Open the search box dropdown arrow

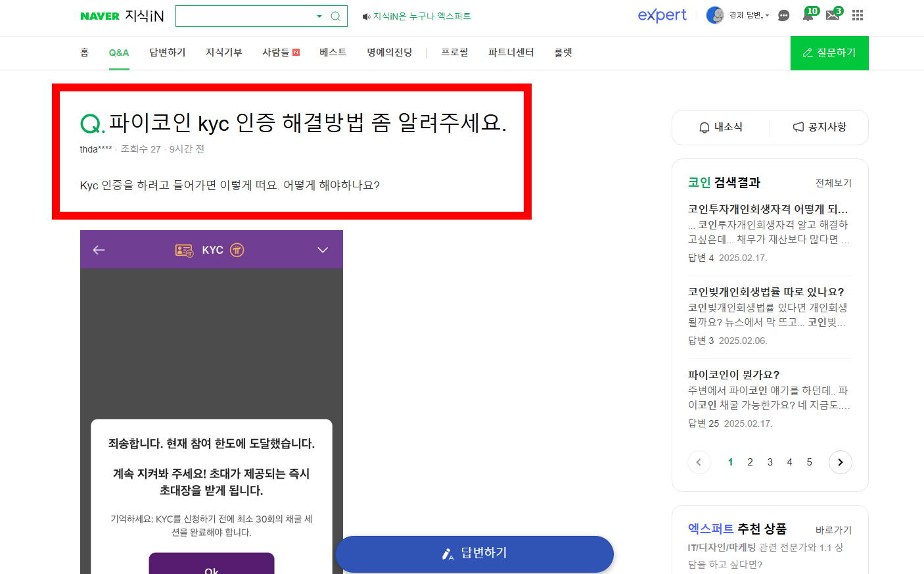(x=319, y=16)
